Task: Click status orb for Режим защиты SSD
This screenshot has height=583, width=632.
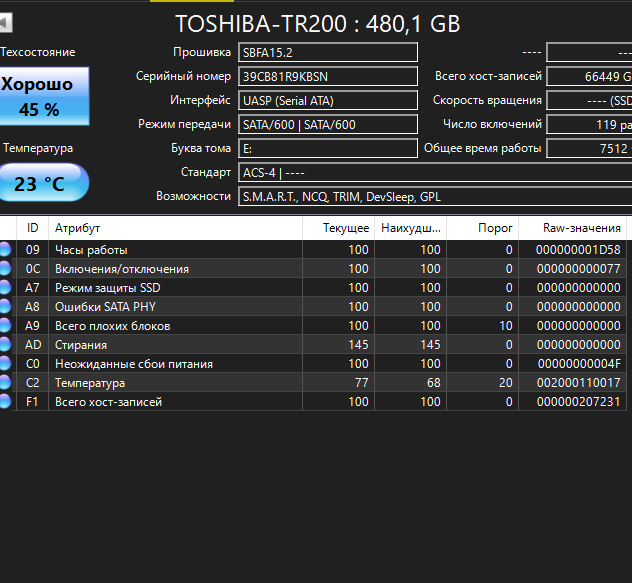Action: (x=5, y=287)
